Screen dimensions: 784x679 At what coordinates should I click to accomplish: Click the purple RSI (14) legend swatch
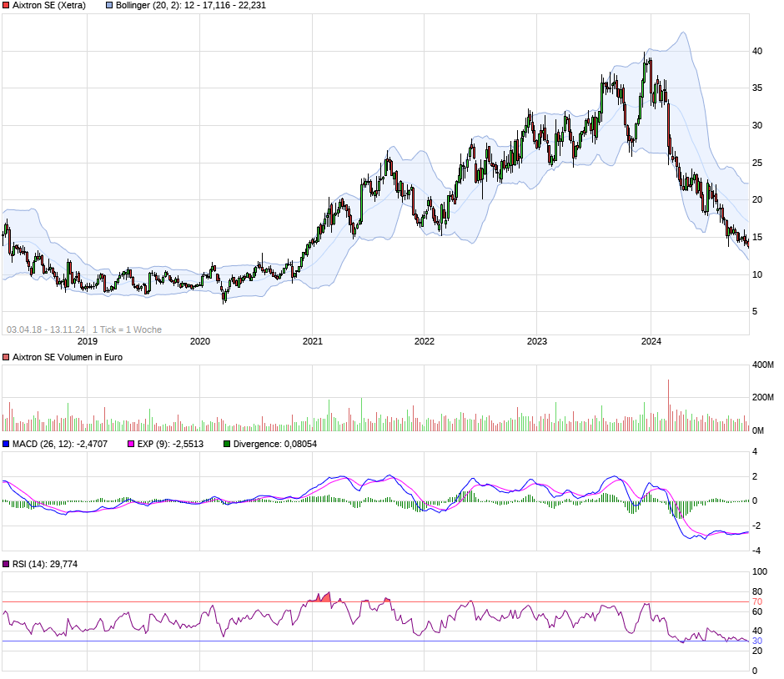coord(6,564)
